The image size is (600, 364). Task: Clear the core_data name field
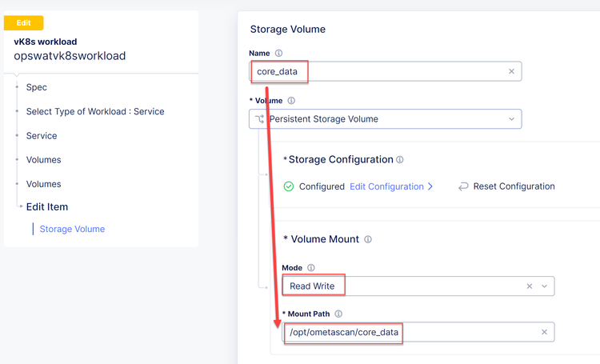(x=511, y=71)
